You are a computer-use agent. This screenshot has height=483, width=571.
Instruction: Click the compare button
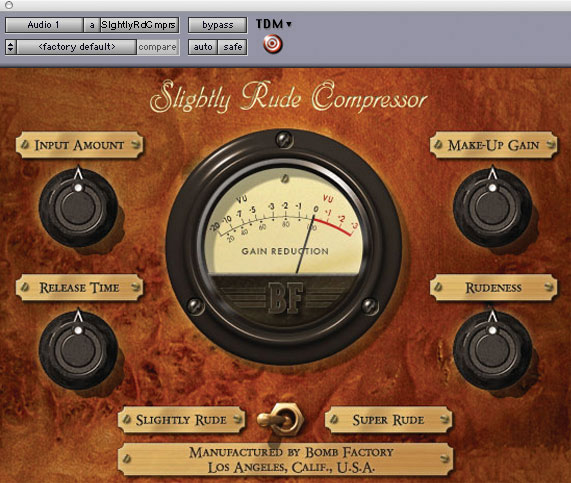158,47
